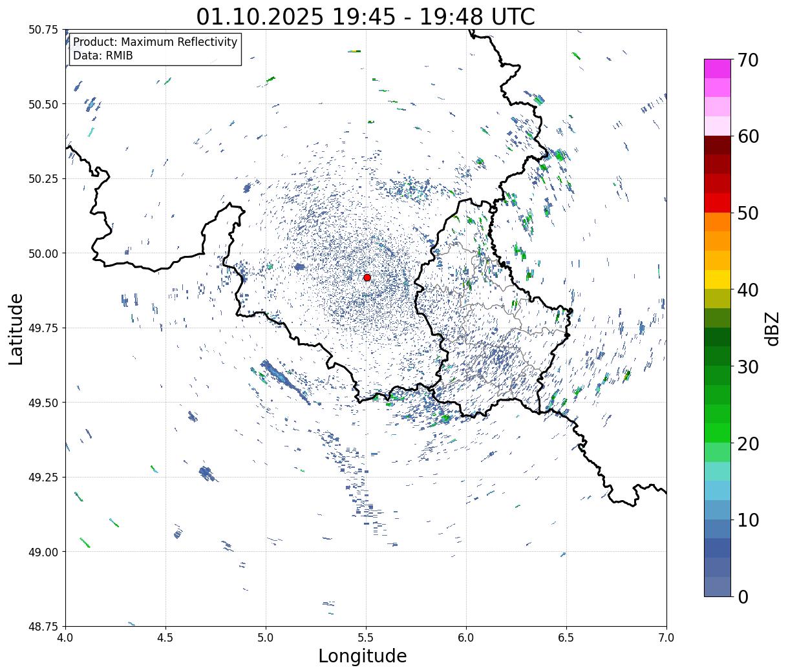
Task: Click the latitude tick label 50.25
Action: tap(43, 179)
